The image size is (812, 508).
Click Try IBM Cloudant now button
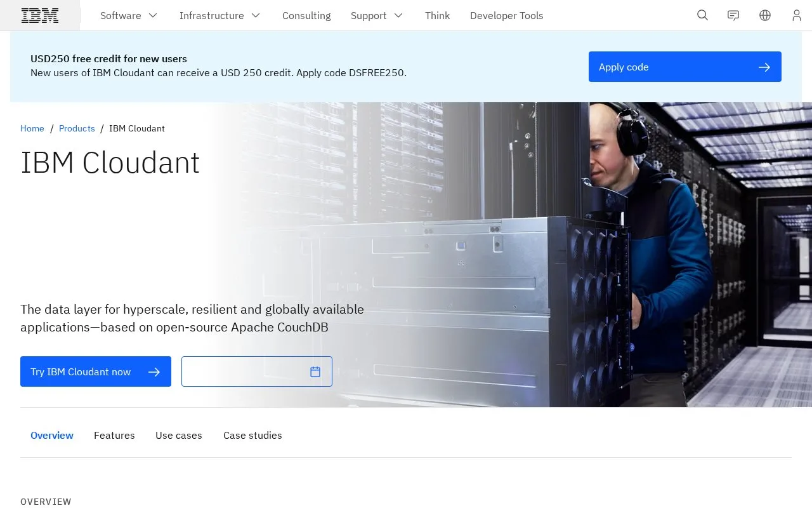[96, 371]
